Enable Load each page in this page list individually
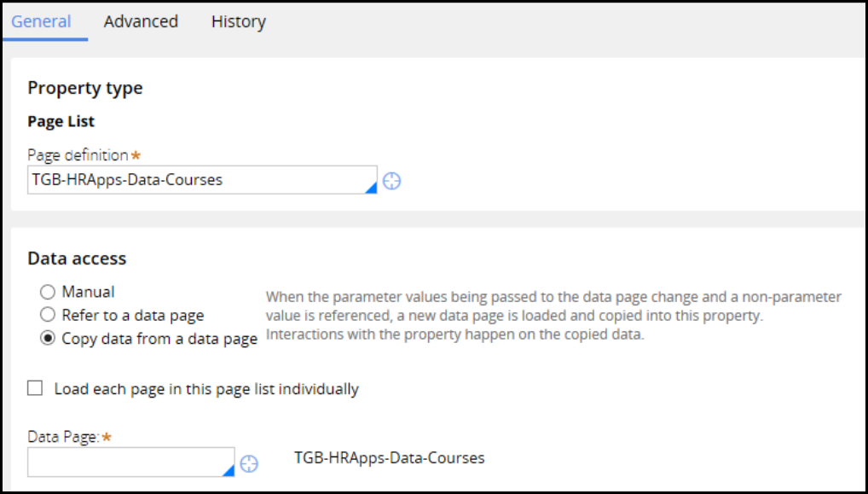This screenshot has width=868, height=494. (35, 389)
